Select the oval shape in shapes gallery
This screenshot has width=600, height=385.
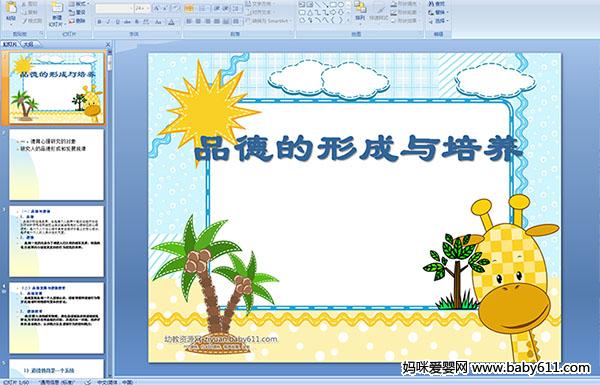point(342,5)
